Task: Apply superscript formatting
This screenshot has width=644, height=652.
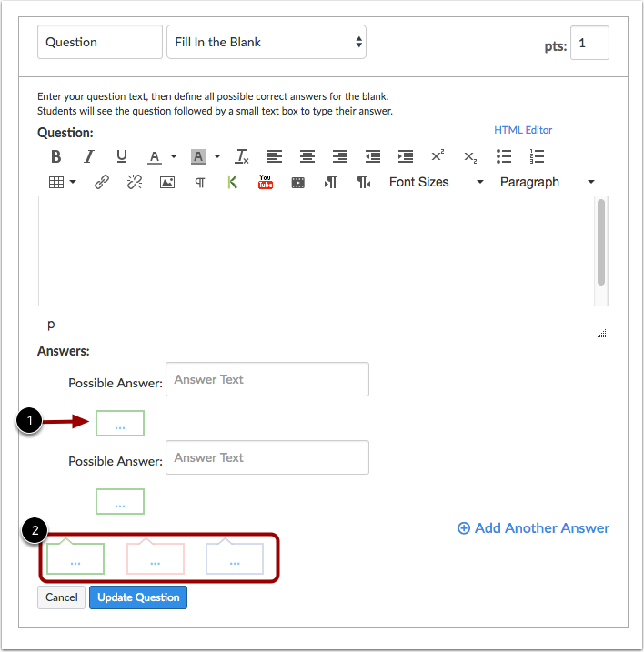Action: 438,155
